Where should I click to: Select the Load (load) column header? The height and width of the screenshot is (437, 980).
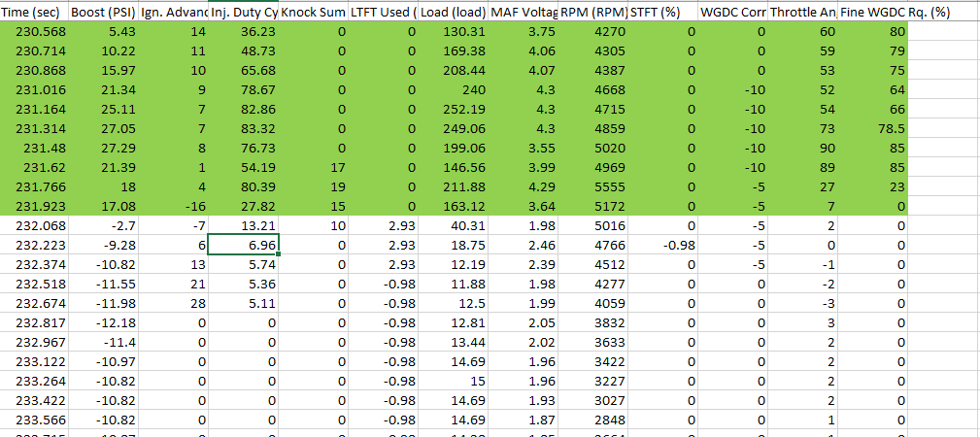click(x=453, y=13)
